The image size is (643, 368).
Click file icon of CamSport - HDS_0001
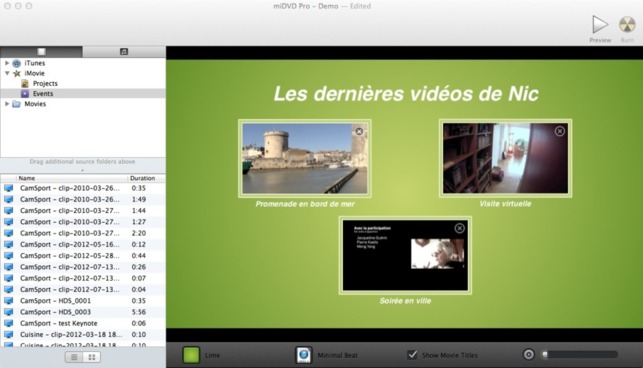[x=9, y=301]
